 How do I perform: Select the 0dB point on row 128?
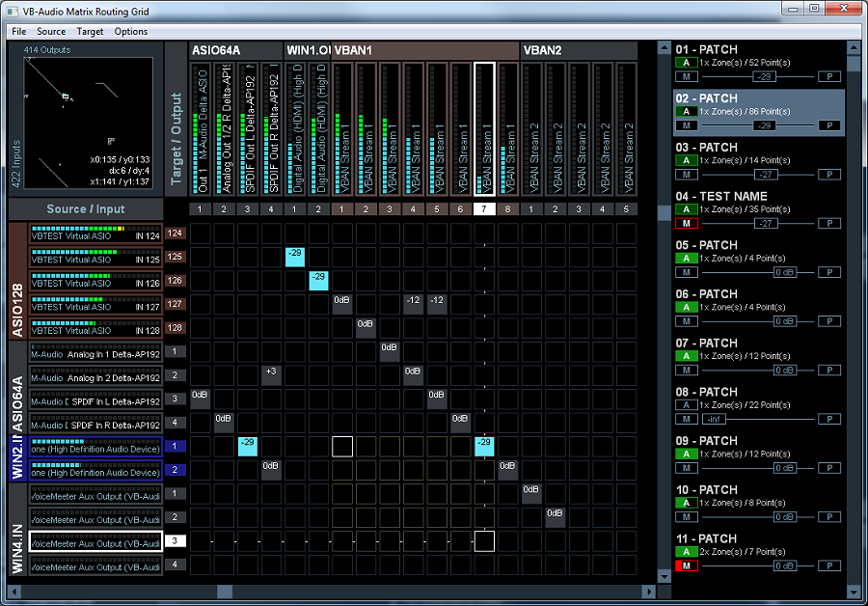click(366, 328)
